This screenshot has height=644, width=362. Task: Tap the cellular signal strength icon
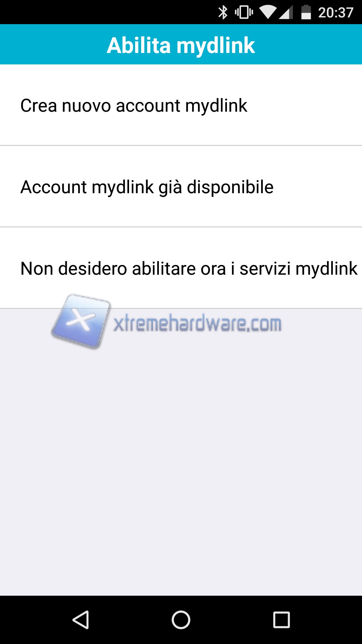286,12
